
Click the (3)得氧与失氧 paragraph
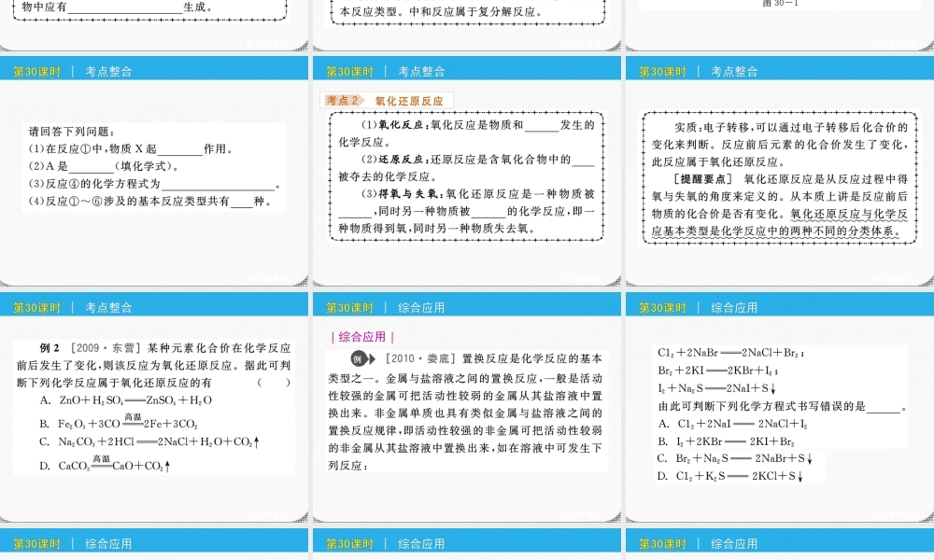click(x=466, y=211)
